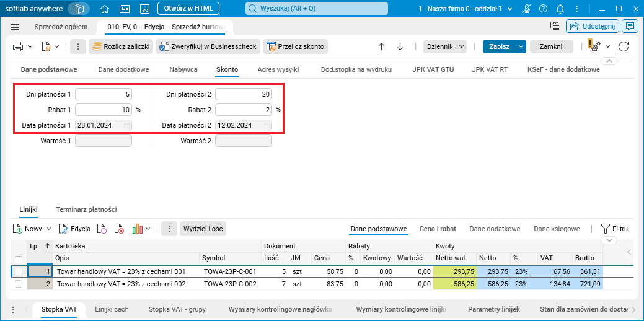The width and height of the screenshot is (644, 321).
Task: Click the warning gear settings icon
Action: (x=593, y=46)
